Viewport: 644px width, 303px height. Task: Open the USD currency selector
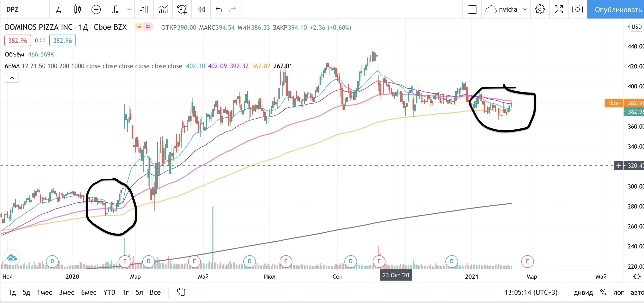636,27
